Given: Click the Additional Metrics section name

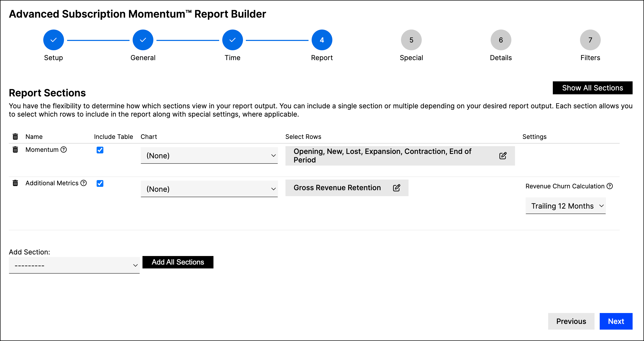Looking at the screenshot, I should pos(52,183).
